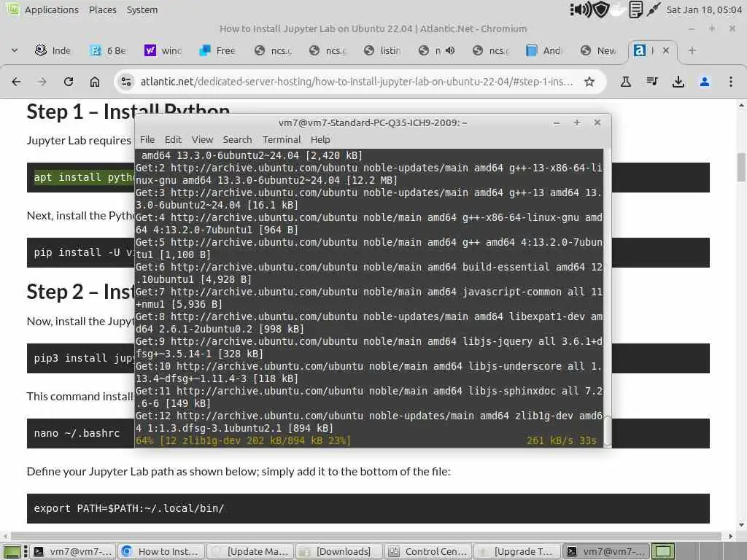Open terminal Edit menu
747x560 pixels.
click(x=173, y=139)
